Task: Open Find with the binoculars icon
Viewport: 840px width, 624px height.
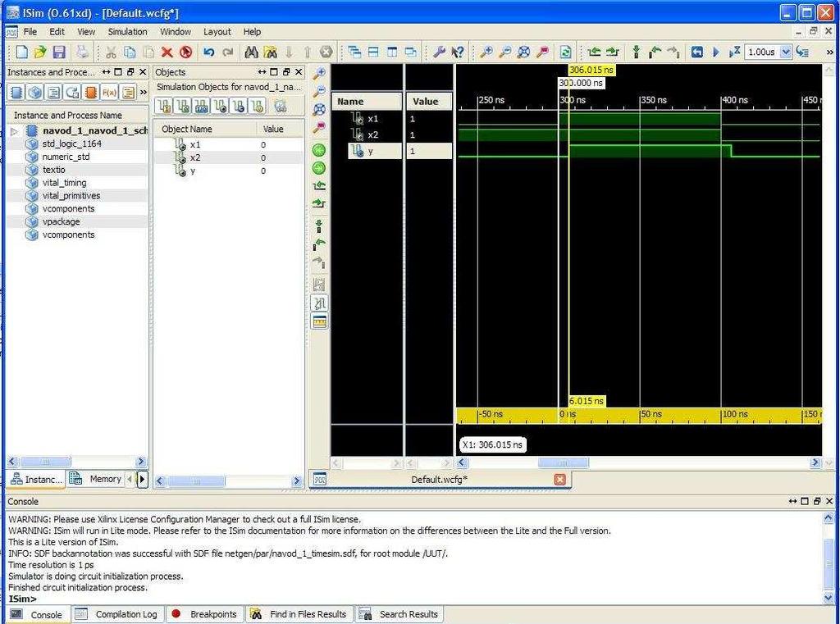Action: 251,52
